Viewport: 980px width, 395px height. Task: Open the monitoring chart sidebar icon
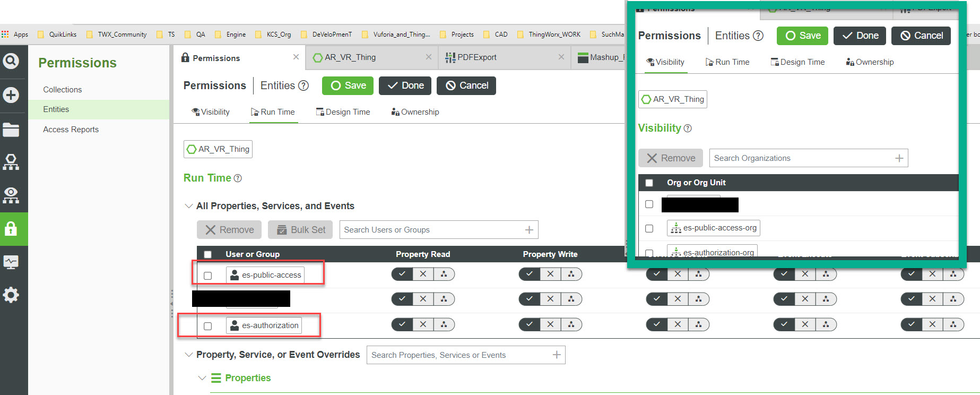pyautogui.click(x=11, y=262)
